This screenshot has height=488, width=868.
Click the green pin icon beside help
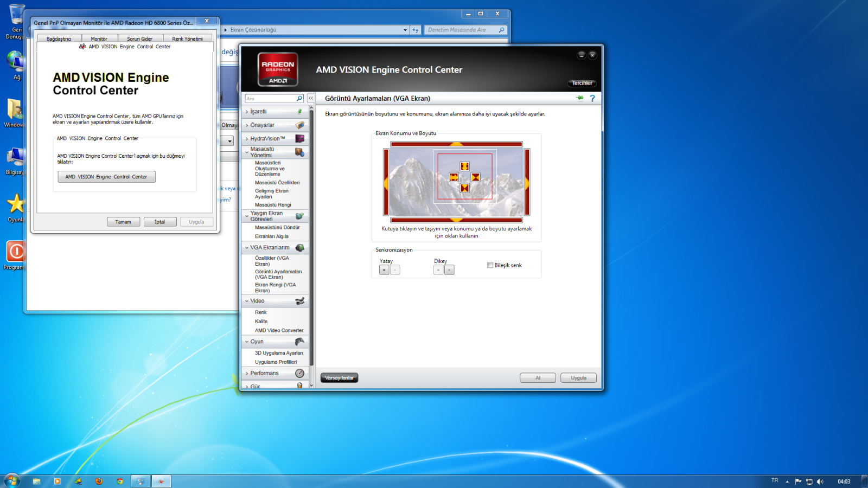point(579,98)
